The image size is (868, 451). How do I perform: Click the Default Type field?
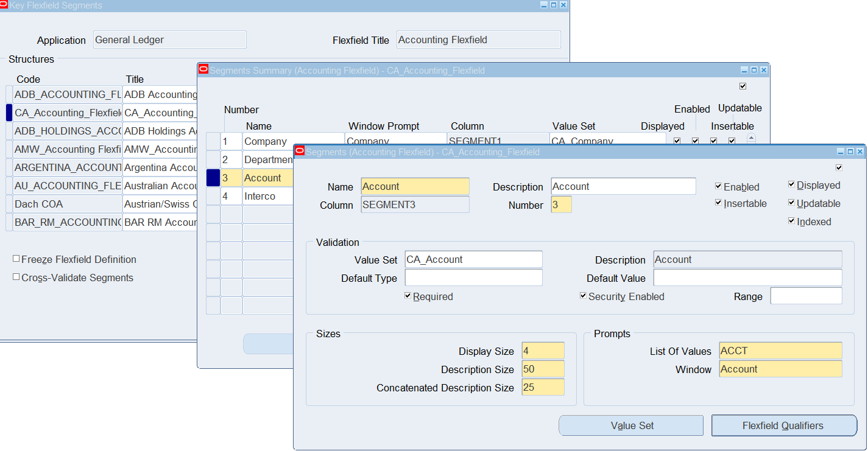[474, 278]
